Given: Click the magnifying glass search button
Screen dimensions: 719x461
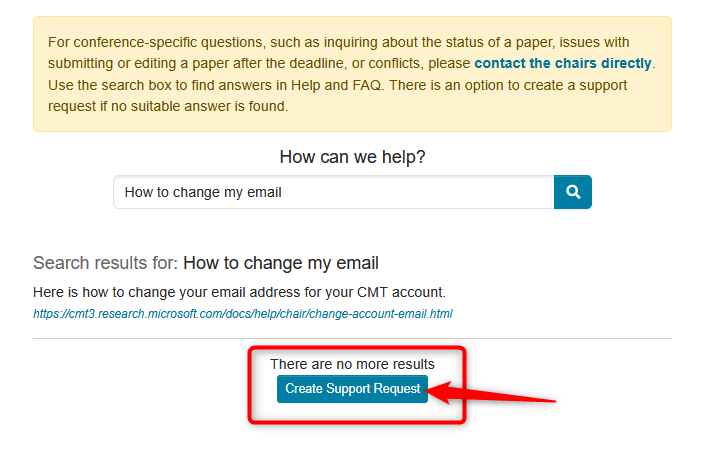Looking at the screenshot, I should 573,192.
